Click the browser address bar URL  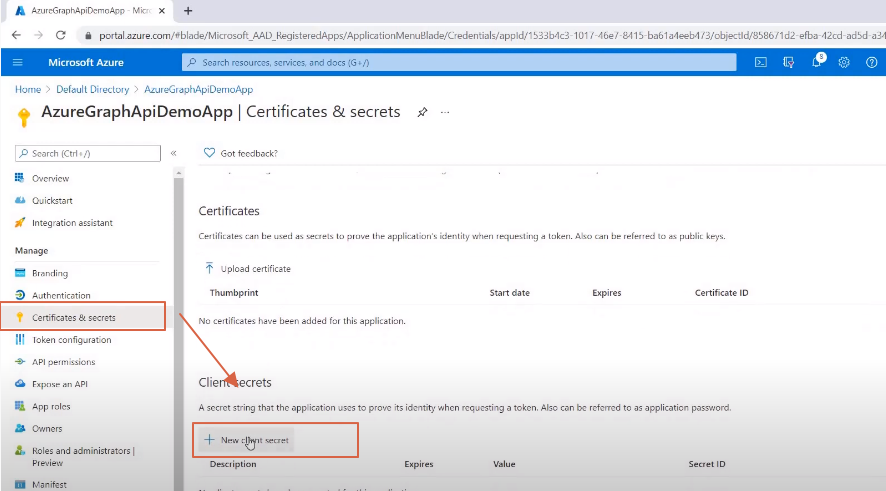[x=492, y=36]
